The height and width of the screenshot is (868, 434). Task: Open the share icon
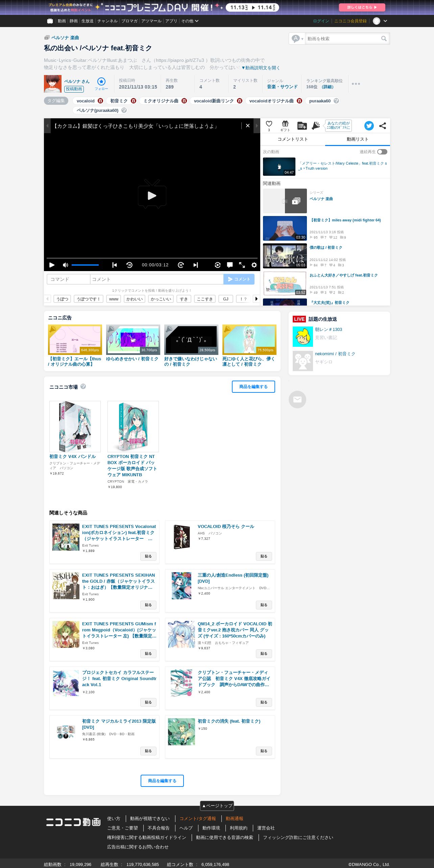tap(383, 126)
